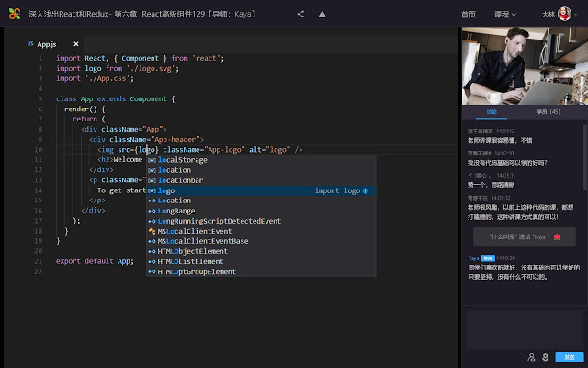The height and width of the screenshot is (368, 588).
Task: Click the JS file icon on App.js tab
Action: pos(30,44)
